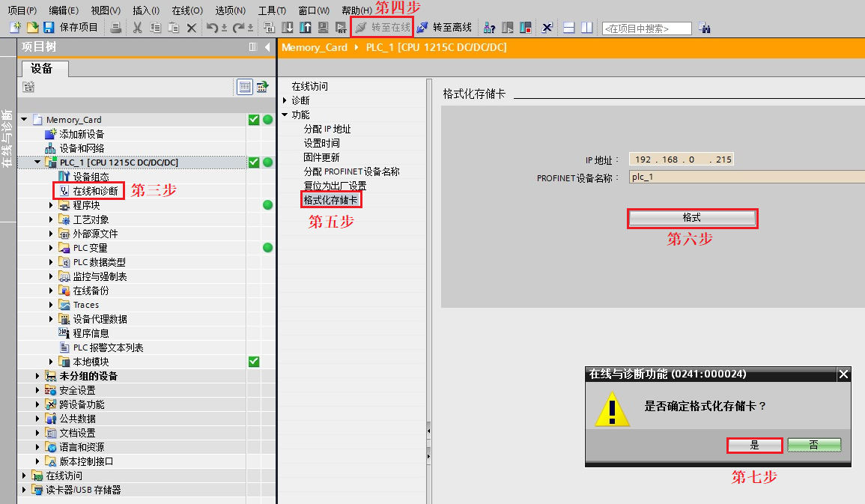
Task: Collapse the project tree panel arrow
Action: tap(267, 47)
